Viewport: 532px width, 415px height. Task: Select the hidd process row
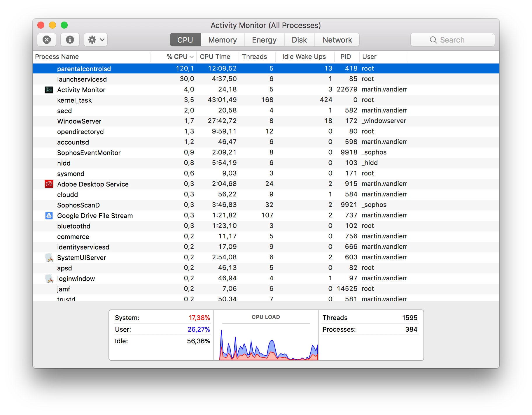[x=266, y=163]
